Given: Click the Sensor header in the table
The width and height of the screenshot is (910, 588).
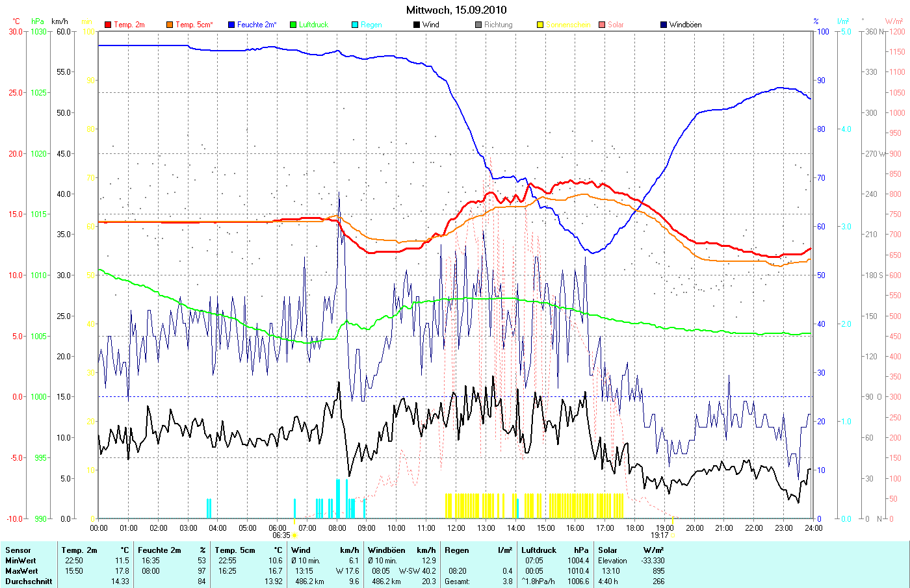Looking at the screenshot, I should [x=18, y=550].
